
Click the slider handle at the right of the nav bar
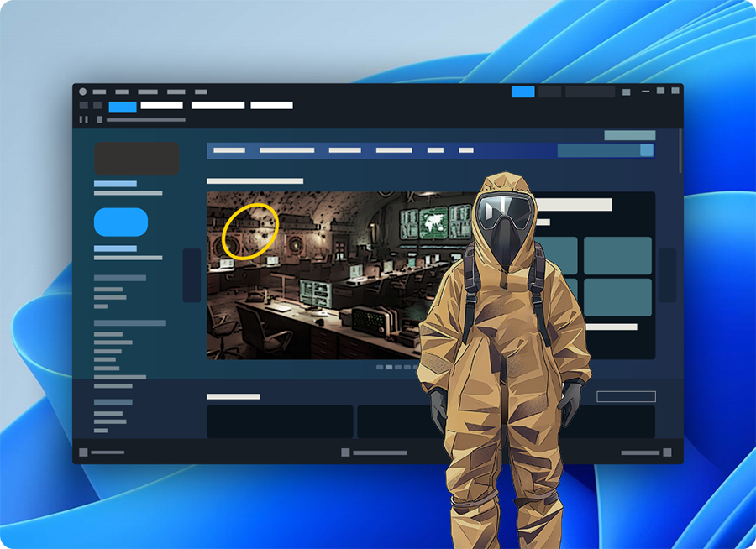click(x=648, y=150)
